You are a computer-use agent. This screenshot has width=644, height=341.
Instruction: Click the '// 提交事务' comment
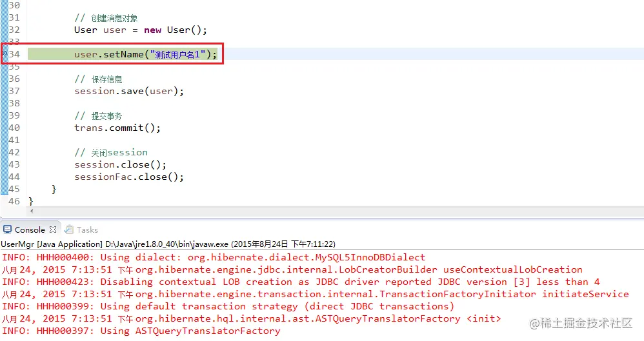[x=98, y=116]
